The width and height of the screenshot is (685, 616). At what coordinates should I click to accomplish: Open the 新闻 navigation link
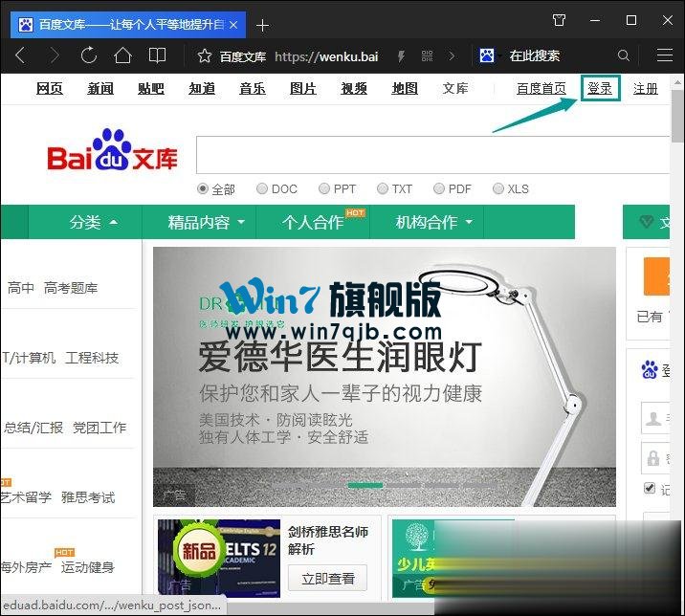100,89
